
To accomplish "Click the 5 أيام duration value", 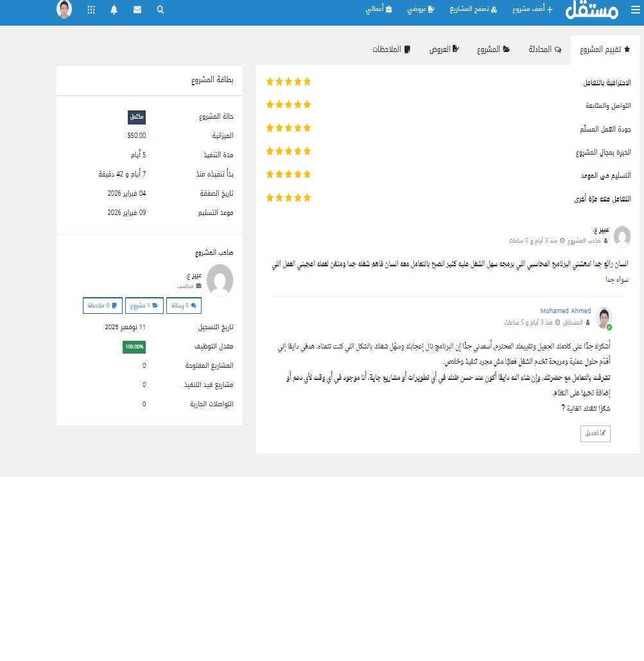I will pyautogui.click(x=138, y=155).
